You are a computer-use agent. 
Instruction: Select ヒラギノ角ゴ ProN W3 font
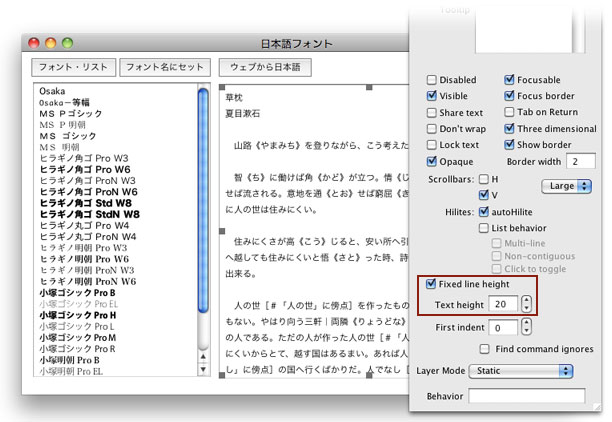coord(87,180)
